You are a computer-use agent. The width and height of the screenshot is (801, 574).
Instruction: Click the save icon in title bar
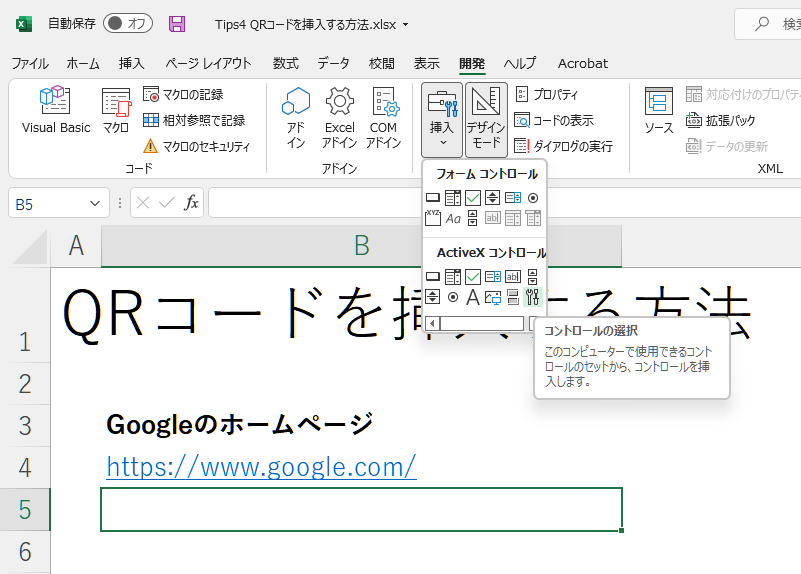pos(177,24)
